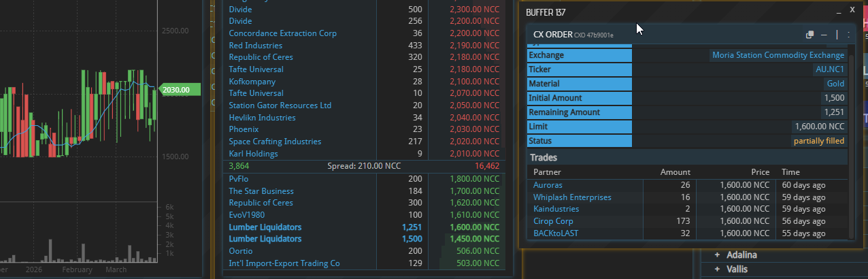Click the BACKtoLAST trade partner link

pos(556,233)
